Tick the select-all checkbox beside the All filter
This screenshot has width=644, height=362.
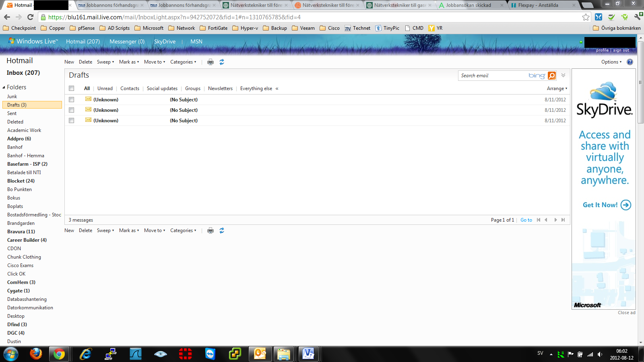click(72, 88)
